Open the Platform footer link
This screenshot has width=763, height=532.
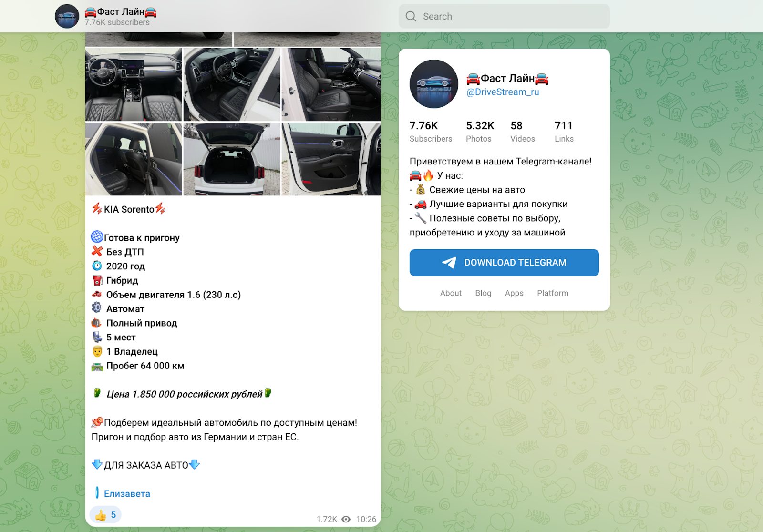click(x=553, y=293)
